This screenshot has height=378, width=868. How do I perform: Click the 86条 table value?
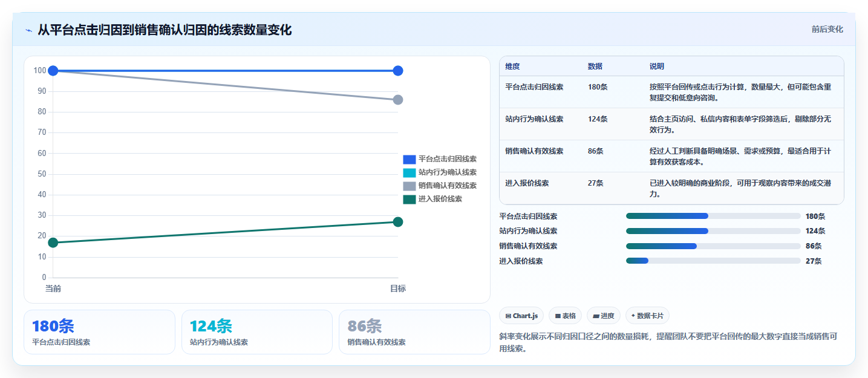(x=596, y=151)
